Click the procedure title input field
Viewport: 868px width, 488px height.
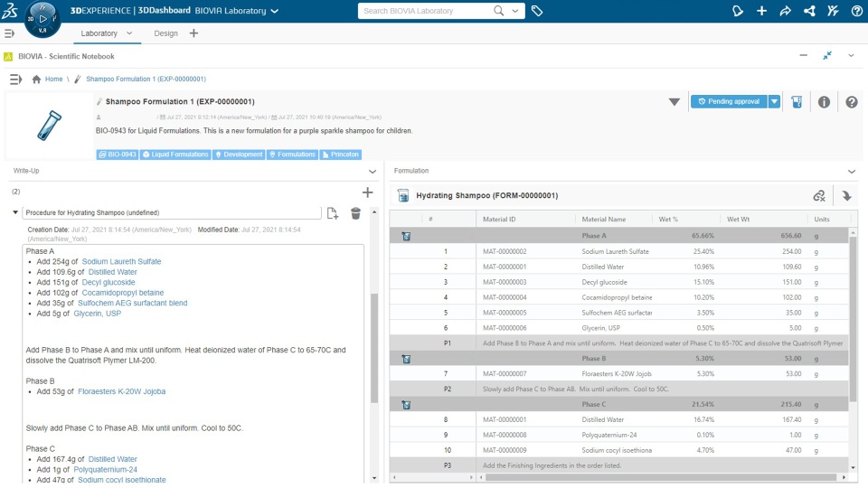172,213
